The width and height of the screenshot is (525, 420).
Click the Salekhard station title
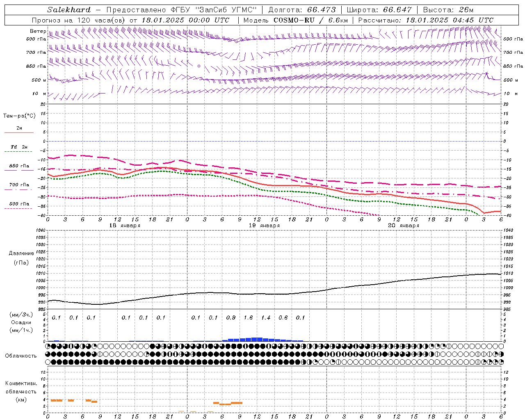coord(69,10)
